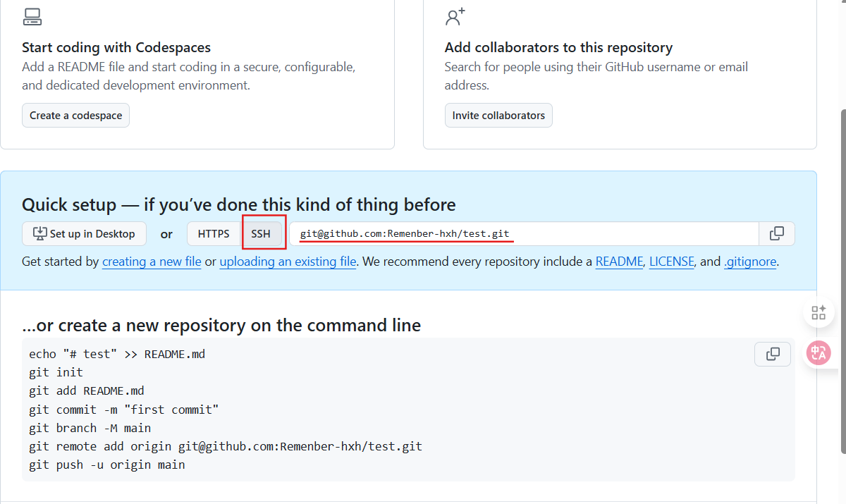Click the creating a new file link
Image resolution: width=846 pixels, height=504 pixels.
(x=152, y=261)
